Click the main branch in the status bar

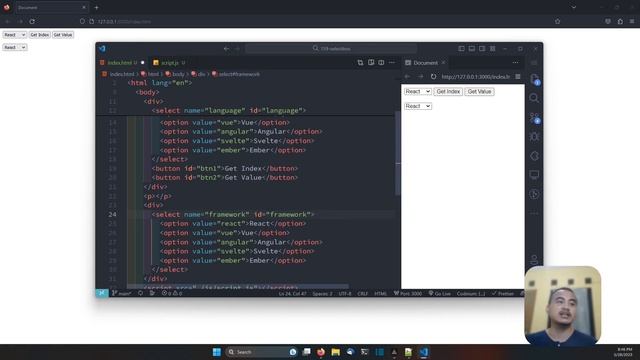click(122, 293)
